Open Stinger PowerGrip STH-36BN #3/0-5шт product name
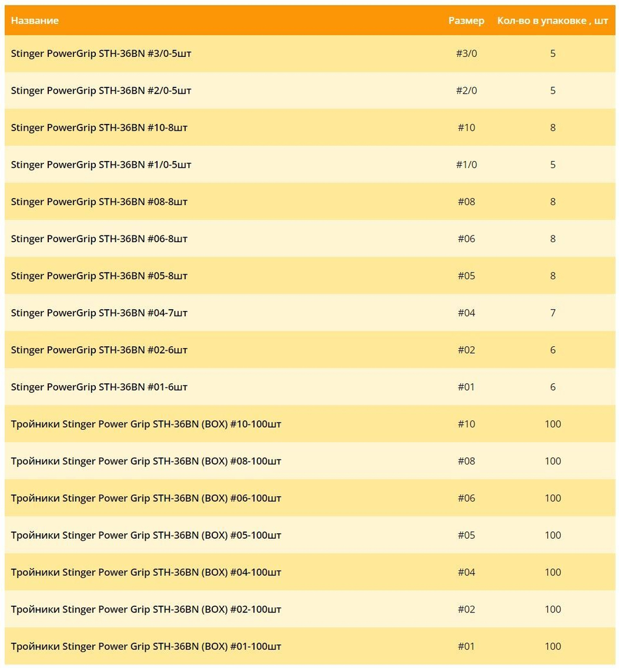 [x=101, y=53]
